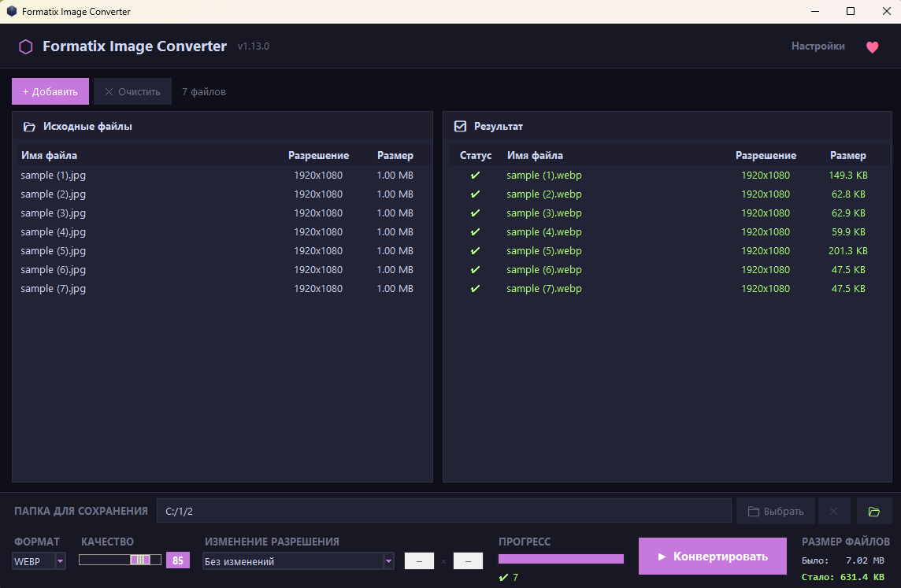Sort source files by Имя файла header

click(49, 156)
